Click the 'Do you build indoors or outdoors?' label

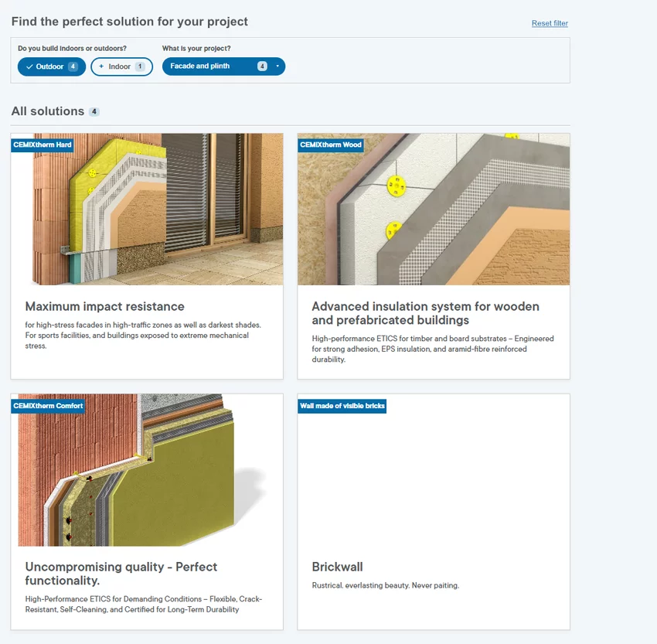click(72, 48)
